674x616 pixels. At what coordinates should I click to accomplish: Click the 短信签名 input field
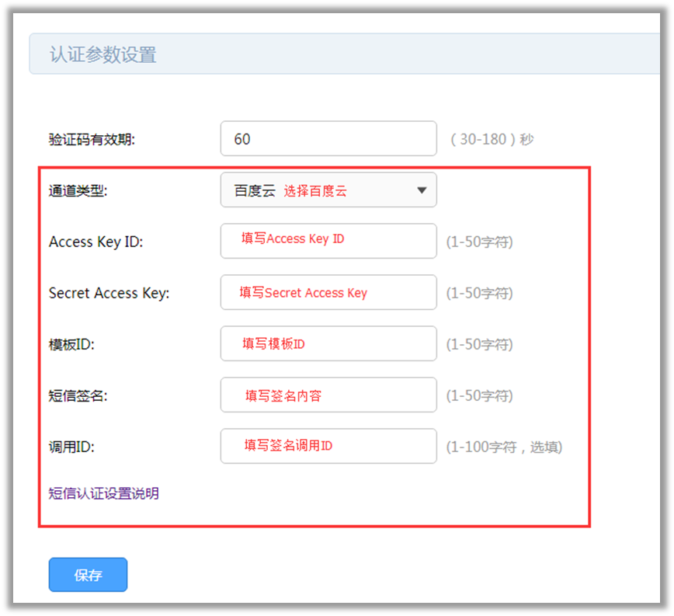click(x=328, y=395)
